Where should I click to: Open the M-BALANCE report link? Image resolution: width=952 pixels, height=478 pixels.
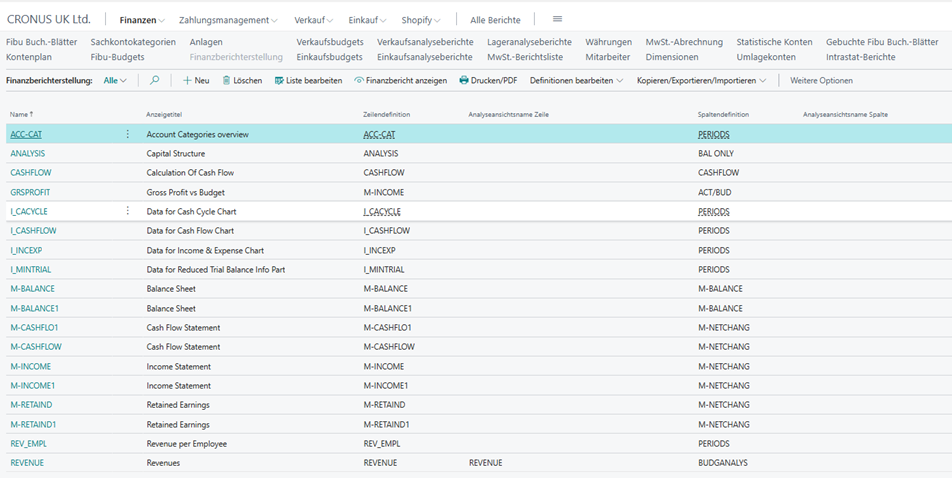pyautogui.click(x=32, y=289)
